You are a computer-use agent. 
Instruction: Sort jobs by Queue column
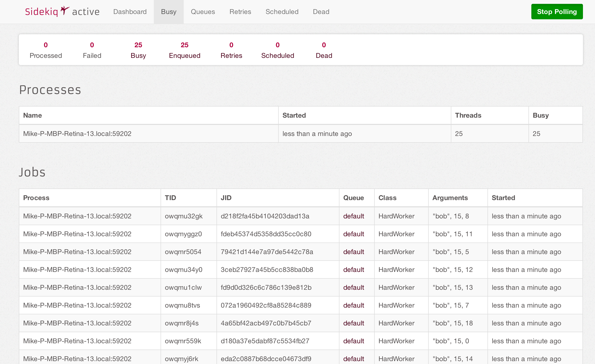(354, 197)
